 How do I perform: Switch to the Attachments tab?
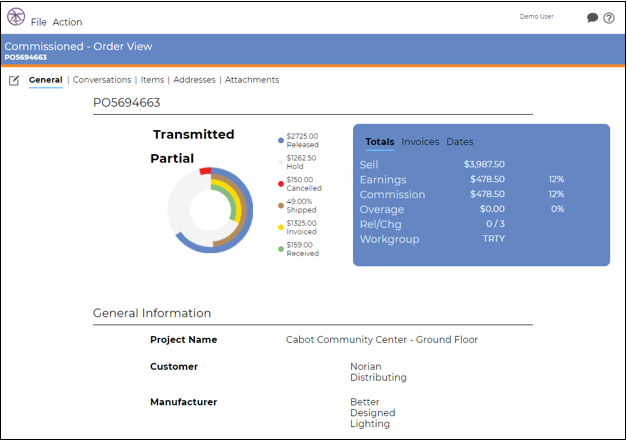point(252,80)
